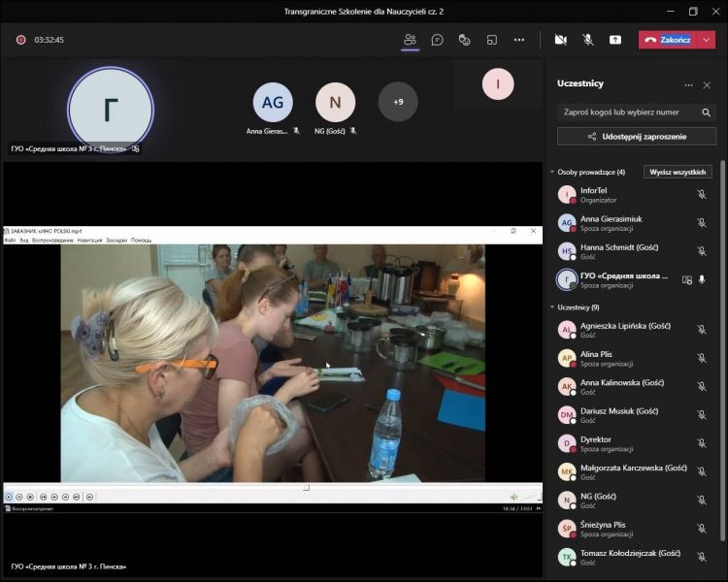Toggle microphone for Anna Gierasimiuk
Viewport: 728px width, 582px height.
click(701, 223)
